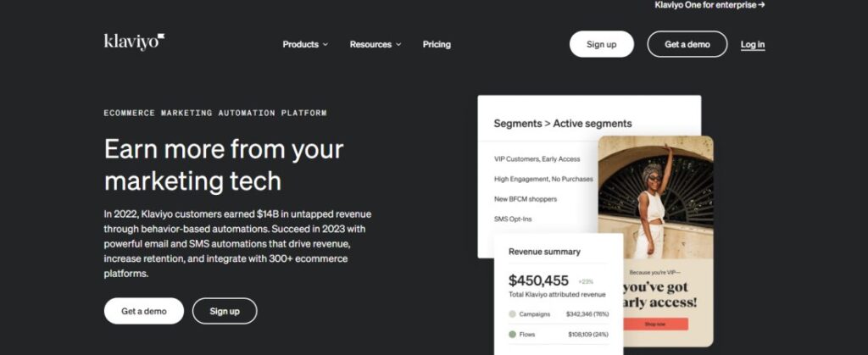The image size is (868, 355).
Task: Select SMS Opt-Ins segment
Action: coord(513,219)
